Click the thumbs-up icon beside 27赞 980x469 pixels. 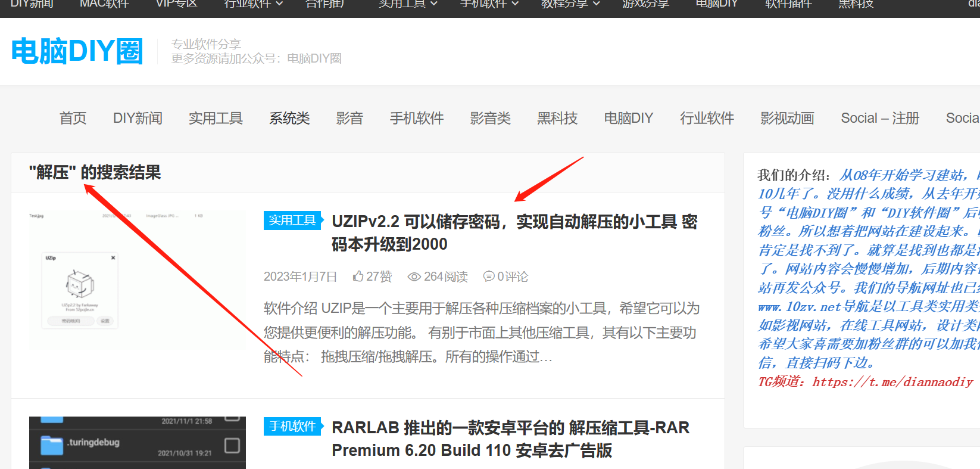tap(358, 277)
